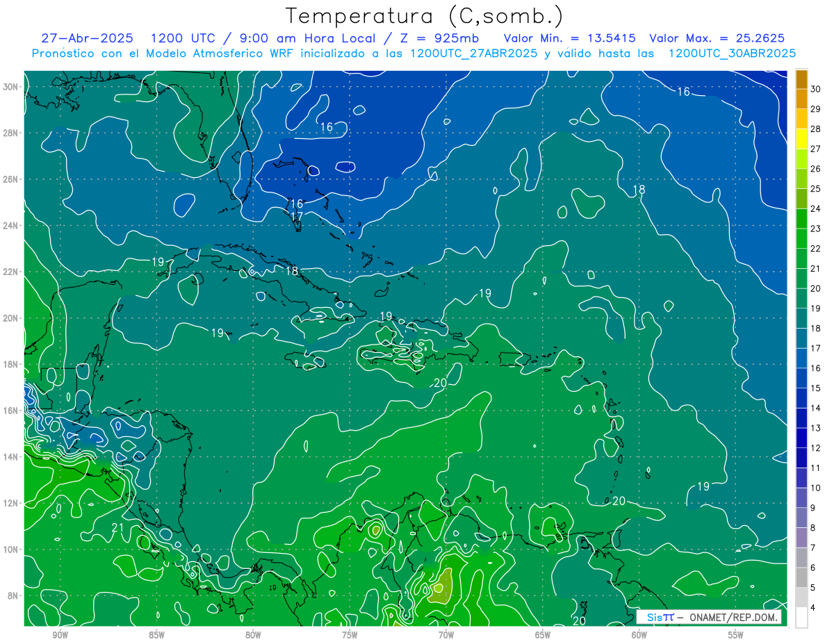Pick the colorbar swatch between 23 and 24
Viewport: 834px width, 644px height.
(801, 219)
